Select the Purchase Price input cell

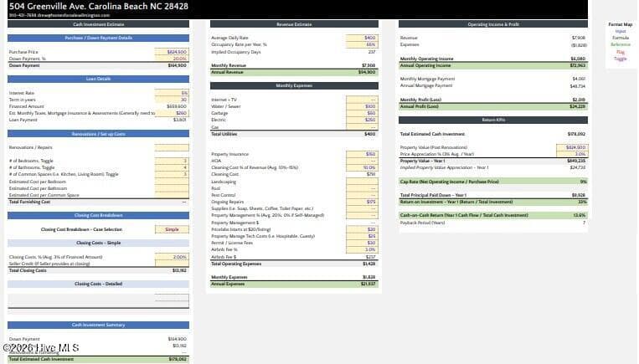(x=172, y=52)
